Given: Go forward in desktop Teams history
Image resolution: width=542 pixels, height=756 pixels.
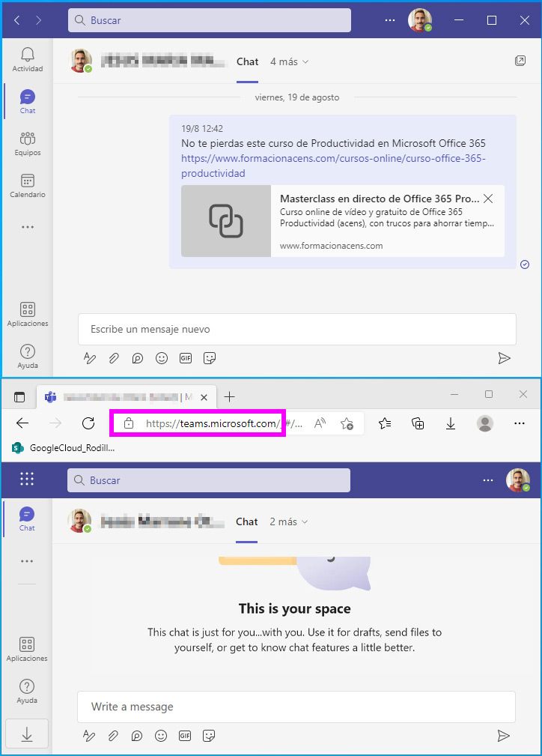Looking at the screenshot, I should click(38, 20).
